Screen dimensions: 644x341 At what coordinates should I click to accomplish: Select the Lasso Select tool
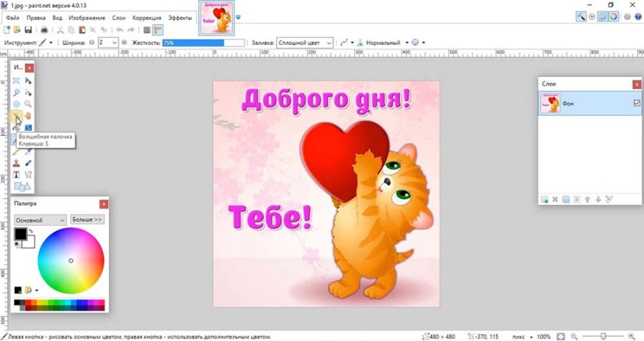click(x=16, y=92)
